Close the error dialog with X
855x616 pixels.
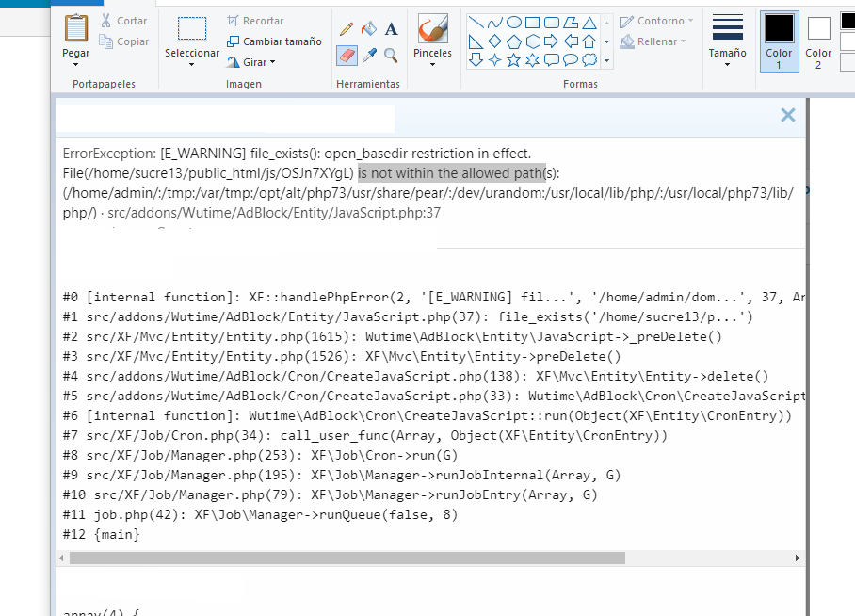(x=788, y=115)
